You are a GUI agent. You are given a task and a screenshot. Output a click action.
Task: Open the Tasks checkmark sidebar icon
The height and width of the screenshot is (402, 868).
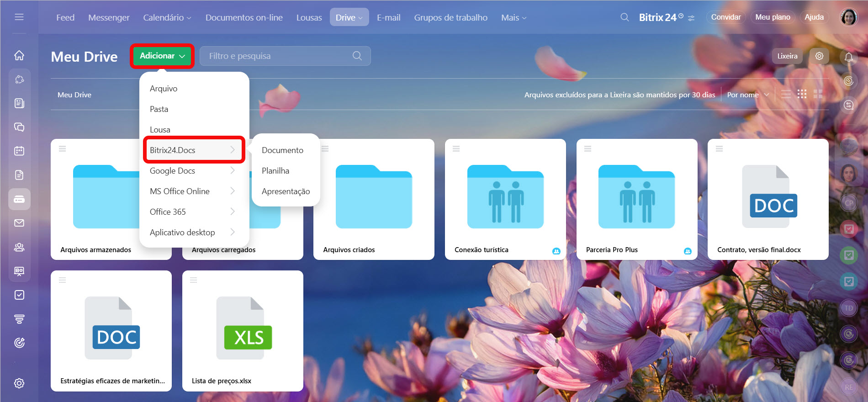click(x=19, y=295)
